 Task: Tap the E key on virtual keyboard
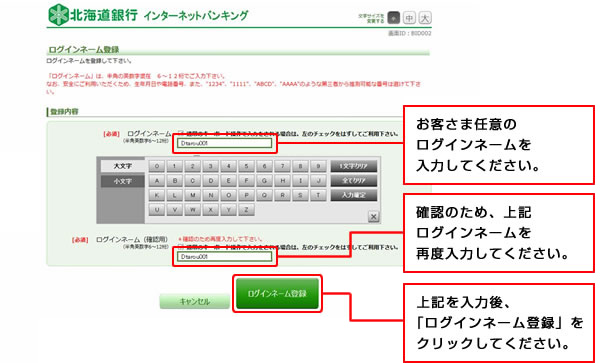228,181
